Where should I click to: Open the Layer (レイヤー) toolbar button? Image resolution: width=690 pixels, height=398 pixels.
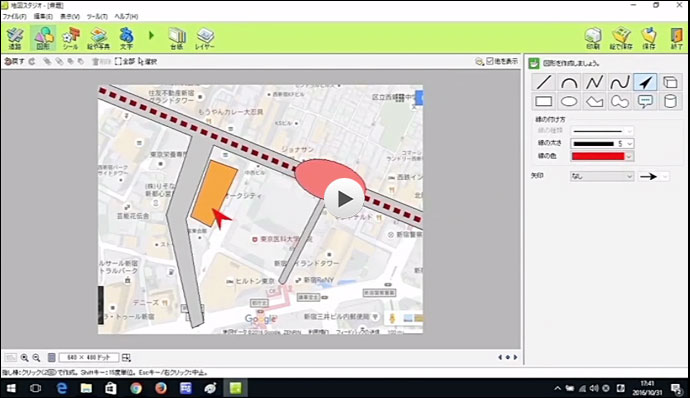pos(205,38)
